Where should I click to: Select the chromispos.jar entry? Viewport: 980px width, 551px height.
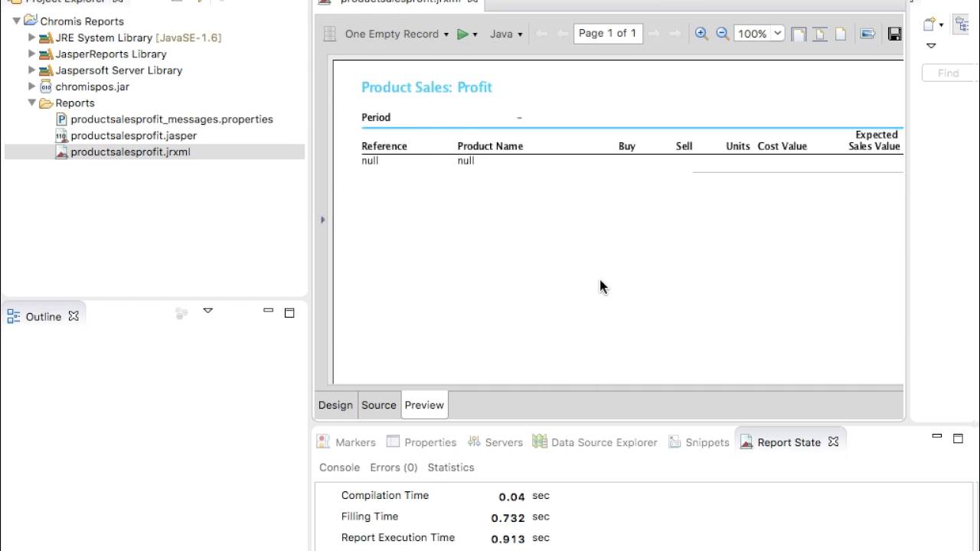click(84, 86)
